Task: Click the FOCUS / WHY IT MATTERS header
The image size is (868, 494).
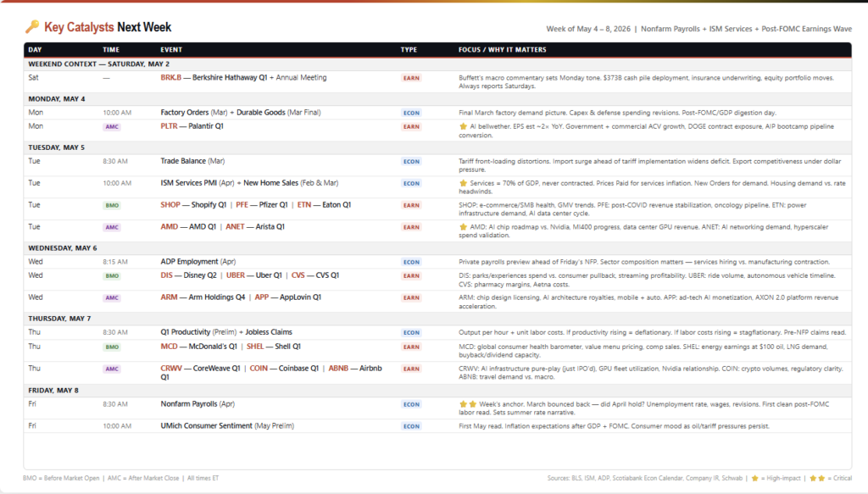Action: (502, 50)
